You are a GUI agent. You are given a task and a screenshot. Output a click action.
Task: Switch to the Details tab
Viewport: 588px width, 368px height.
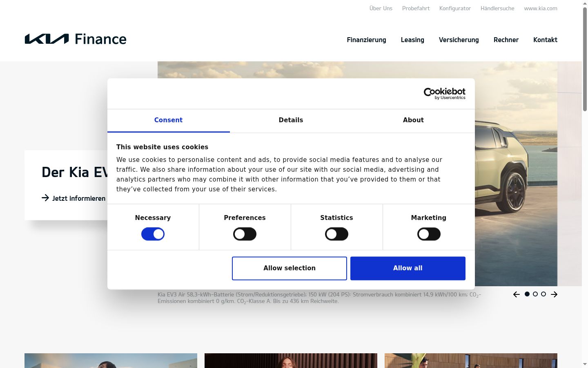point(291,120)
